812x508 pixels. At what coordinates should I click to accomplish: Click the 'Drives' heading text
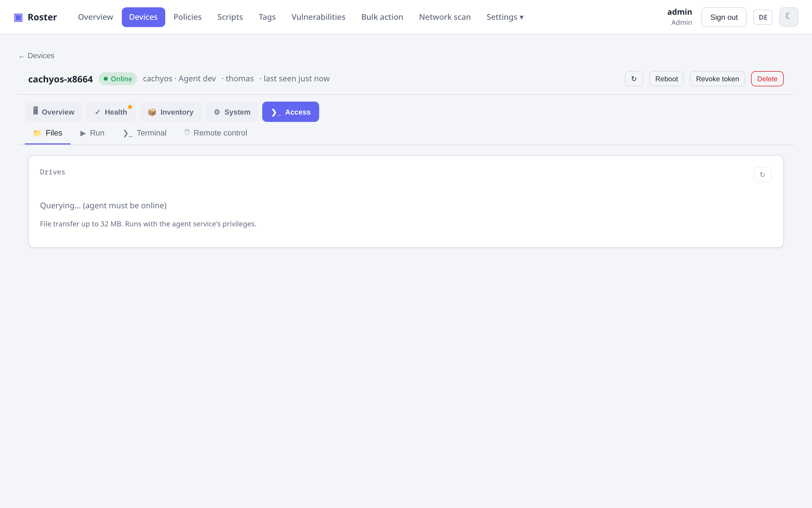tap(53, 172)
